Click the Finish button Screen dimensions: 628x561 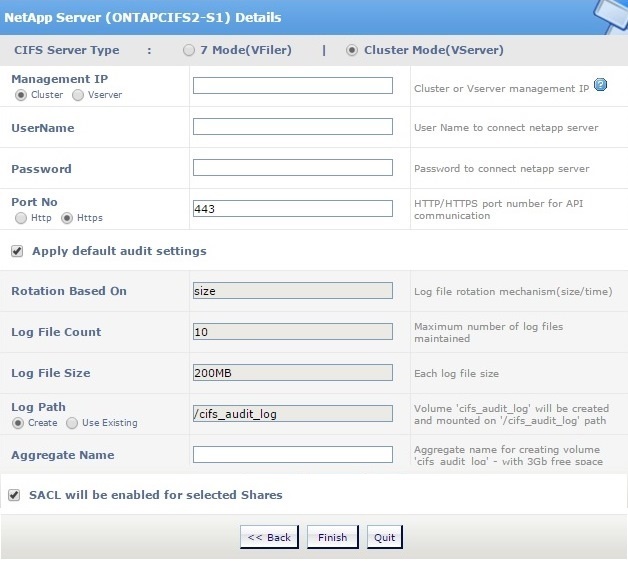point(333,537)
